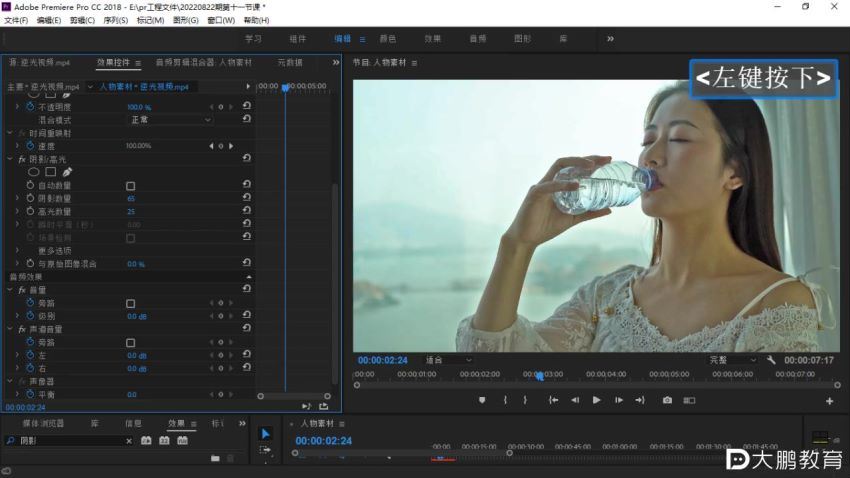Toggle the 旁路 checkbox under 音量
The height and width of the screenshot is (478, 850).
(130, 303)
